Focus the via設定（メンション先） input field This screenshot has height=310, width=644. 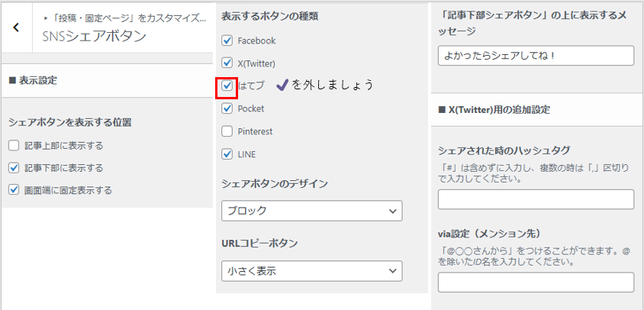point(536,282)
